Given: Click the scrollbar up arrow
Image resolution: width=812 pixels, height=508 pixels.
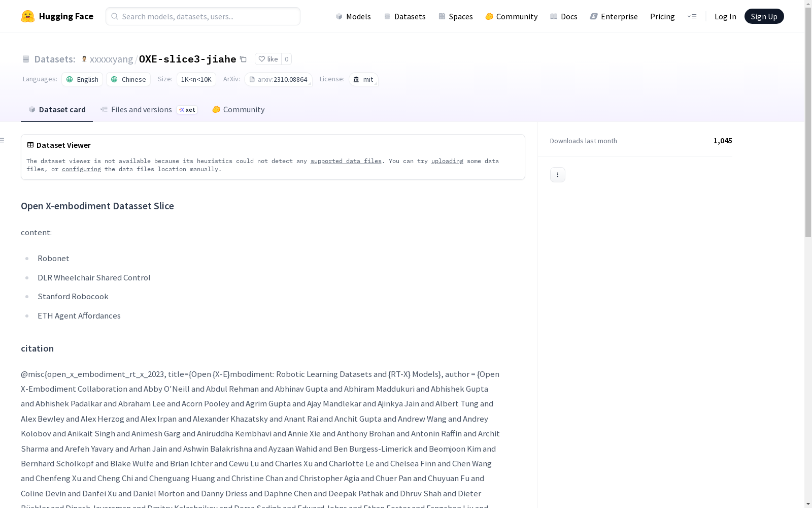Looking at the screenshot, I should (808, 4).
